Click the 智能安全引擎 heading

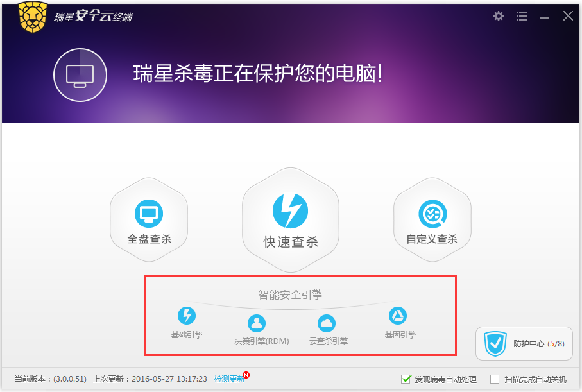click(291, 294)
